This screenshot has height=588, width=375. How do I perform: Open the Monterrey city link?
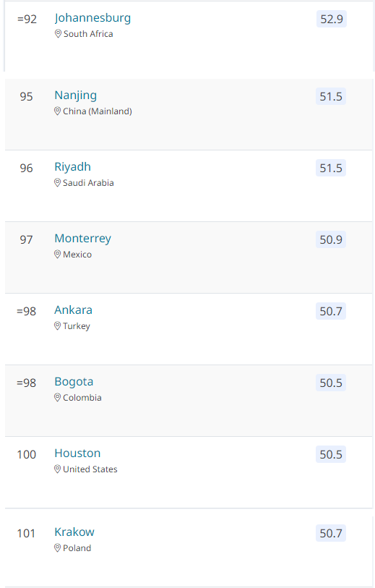pyautogui.click(x=83, y=239)
